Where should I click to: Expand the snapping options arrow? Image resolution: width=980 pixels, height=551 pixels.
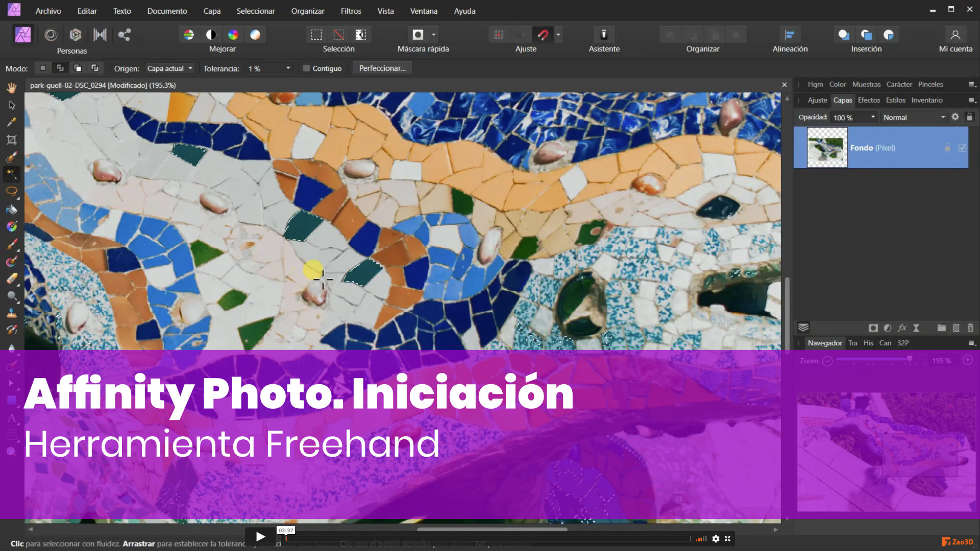558,35
